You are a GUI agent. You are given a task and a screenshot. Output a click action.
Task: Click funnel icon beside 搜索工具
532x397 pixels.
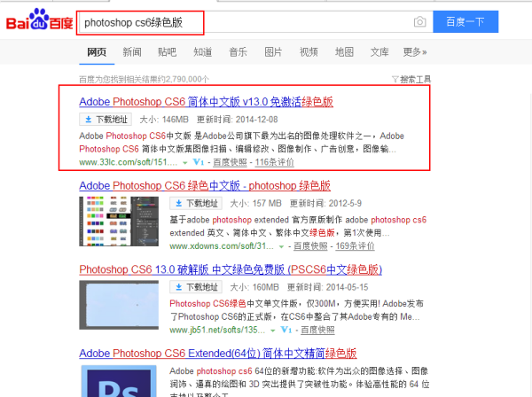pyautogui.click(x=395, y=80)
